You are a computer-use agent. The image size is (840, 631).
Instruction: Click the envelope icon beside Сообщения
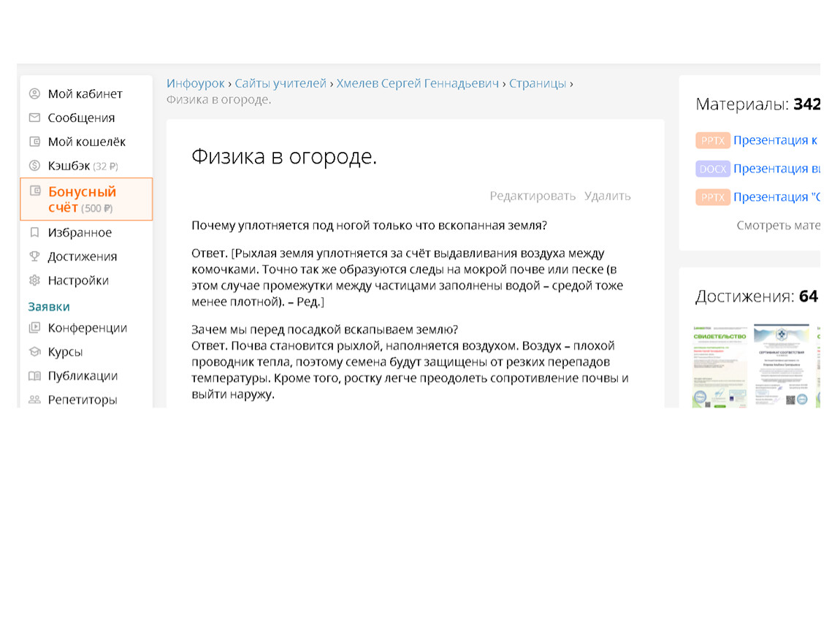(34, 118)
